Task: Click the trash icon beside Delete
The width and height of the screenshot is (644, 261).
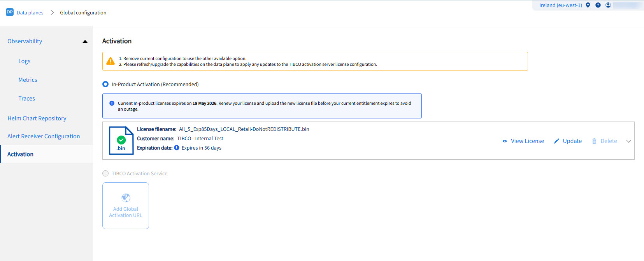Action: coord(594,141)
